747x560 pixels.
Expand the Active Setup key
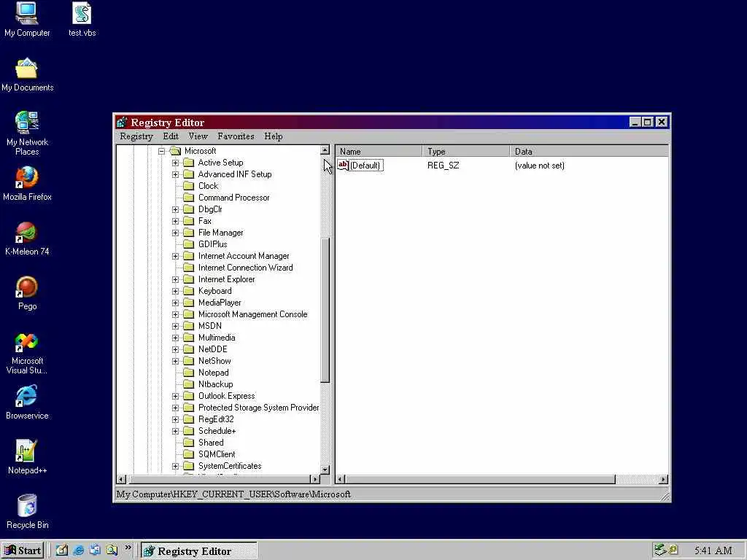[x=175, y=163]
